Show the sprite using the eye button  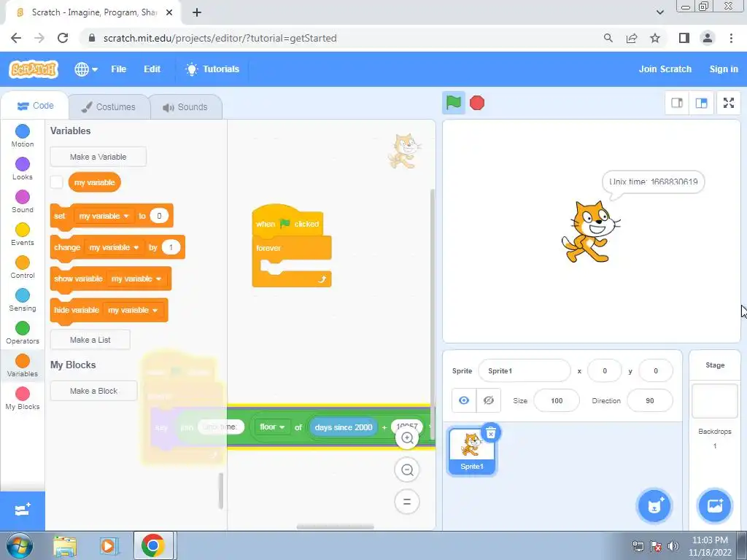click(x=463, y=400)
